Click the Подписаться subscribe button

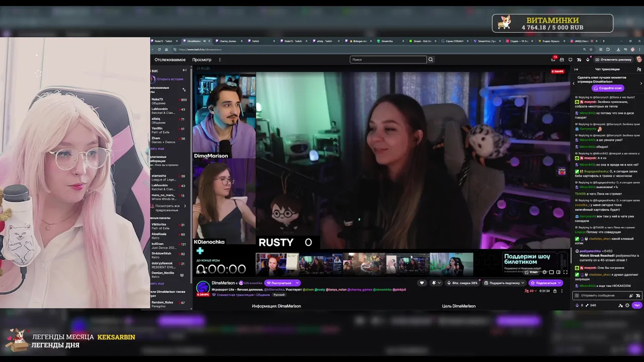click(545, 283)
